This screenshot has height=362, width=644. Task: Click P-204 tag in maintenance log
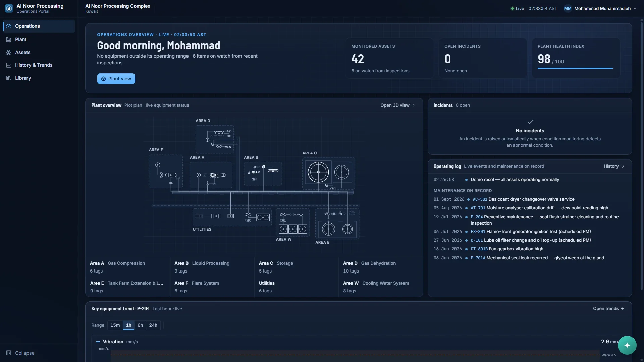477,217
